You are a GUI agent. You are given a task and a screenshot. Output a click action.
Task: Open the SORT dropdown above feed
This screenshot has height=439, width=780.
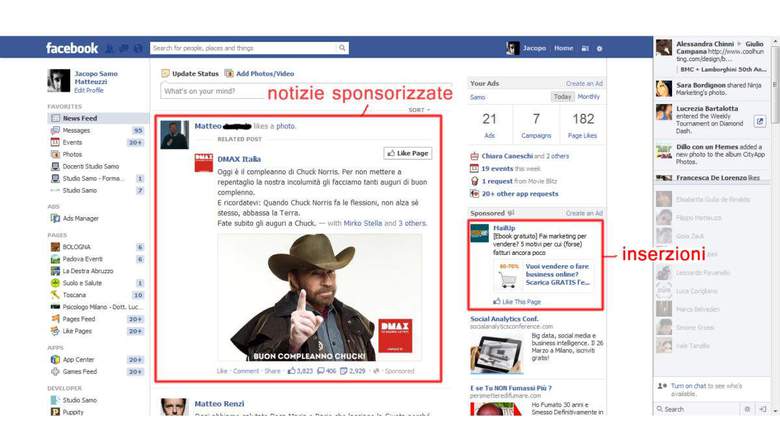[419, 110]
